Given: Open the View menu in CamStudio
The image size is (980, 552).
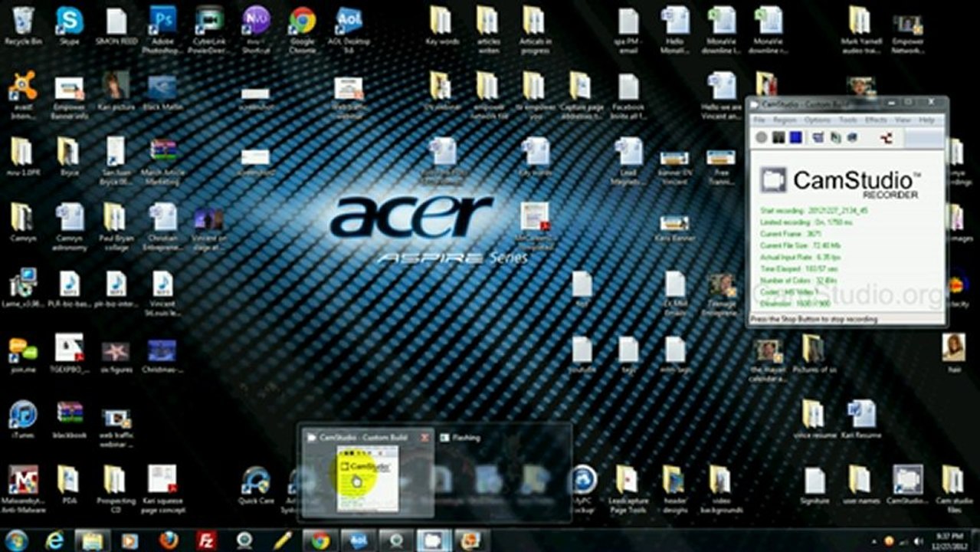Looking at the screenshot, I should point(903,120).
